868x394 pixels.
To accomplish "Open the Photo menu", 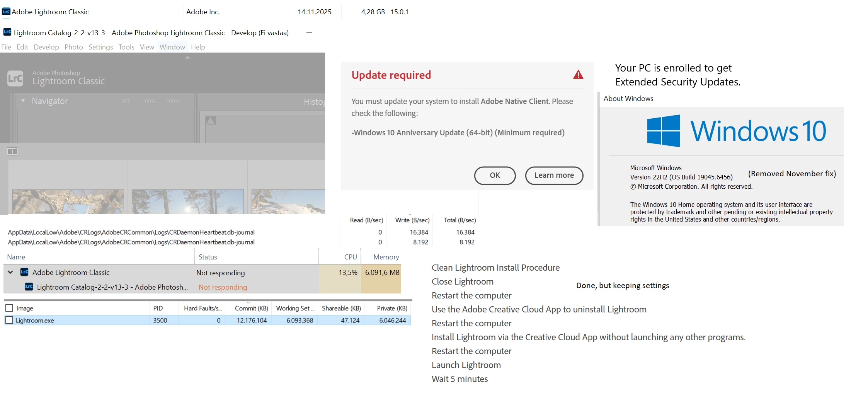I will [x=74, y=47].
